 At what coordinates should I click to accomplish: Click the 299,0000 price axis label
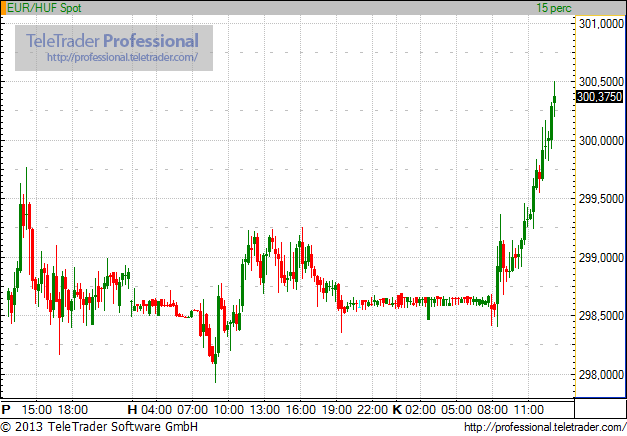(x=601, y=258)
